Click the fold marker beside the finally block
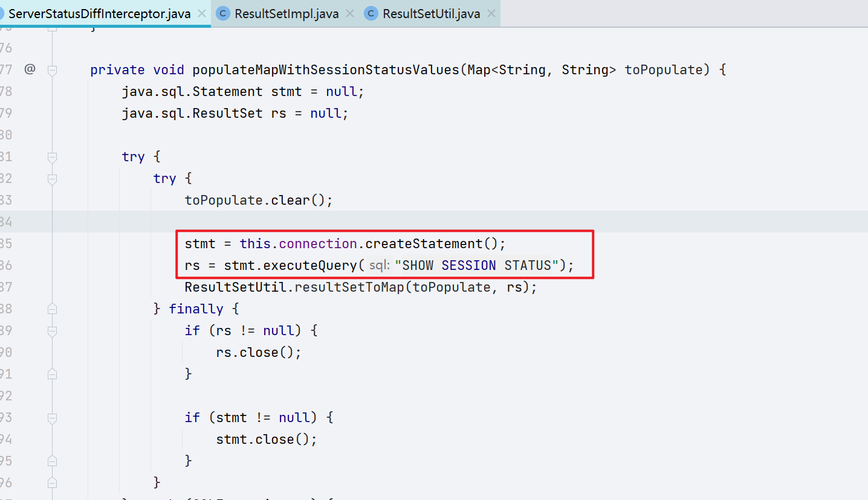868x500 pixels. 52,308
